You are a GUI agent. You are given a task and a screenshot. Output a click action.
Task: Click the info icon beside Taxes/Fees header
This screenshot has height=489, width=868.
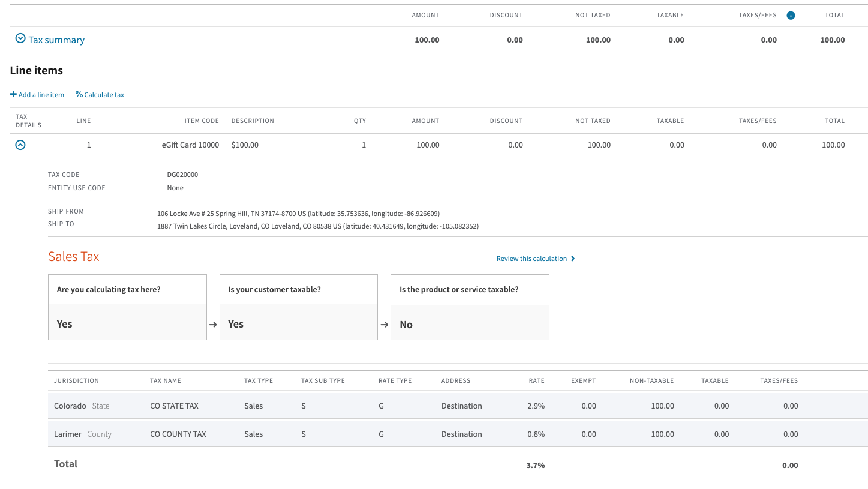pos(791,16)
